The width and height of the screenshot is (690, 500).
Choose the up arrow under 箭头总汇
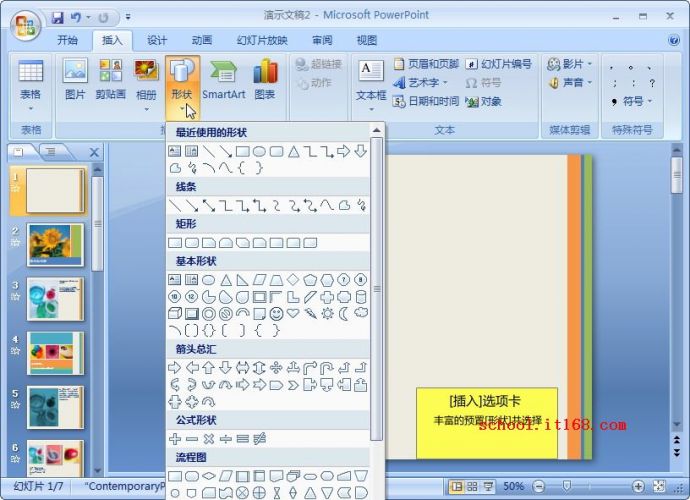pos(209,368)
